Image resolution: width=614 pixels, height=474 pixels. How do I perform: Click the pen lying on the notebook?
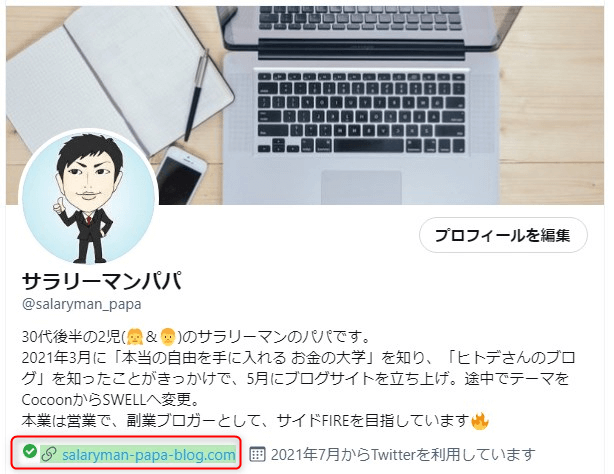(x=195, y=95)
